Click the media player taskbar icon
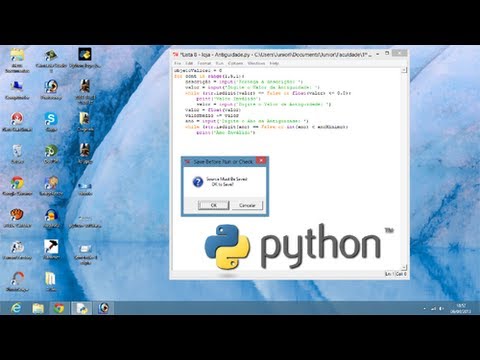 pyautogui.click(x=103, y=308)
